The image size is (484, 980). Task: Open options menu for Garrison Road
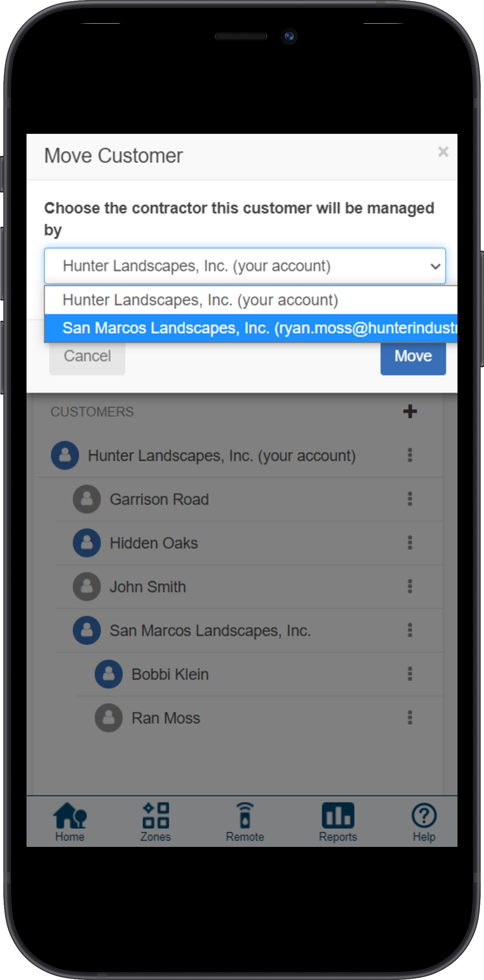[x=410, y=499]
